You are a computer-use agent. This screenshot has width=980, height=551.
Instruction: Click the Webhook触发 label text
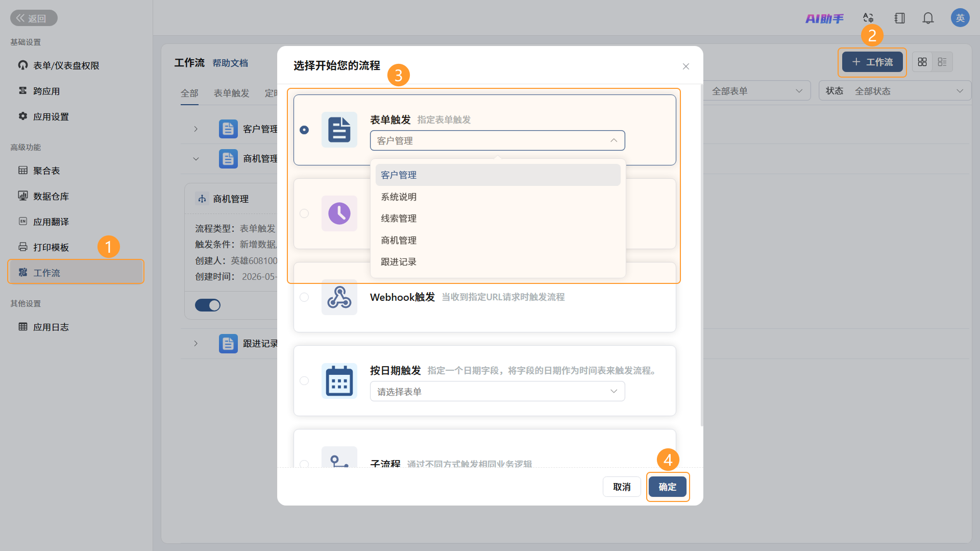pyautogui.click(x=402, y=297)
